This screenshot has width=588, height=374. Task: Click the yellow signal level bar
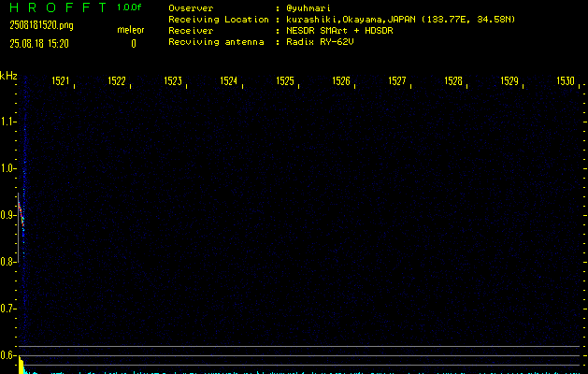[x=22, y=366]
